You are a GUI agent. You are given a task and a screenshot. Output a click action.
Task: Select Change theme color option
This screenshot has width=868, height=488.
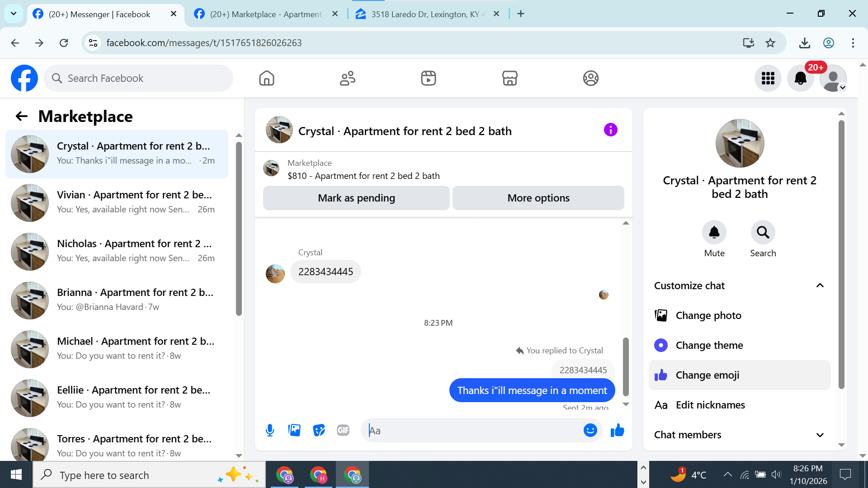point(709,345)
